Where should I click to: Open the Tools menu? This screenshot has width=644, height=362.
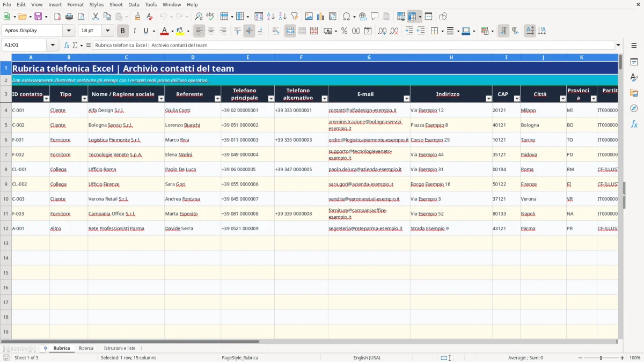pos(151,4)
